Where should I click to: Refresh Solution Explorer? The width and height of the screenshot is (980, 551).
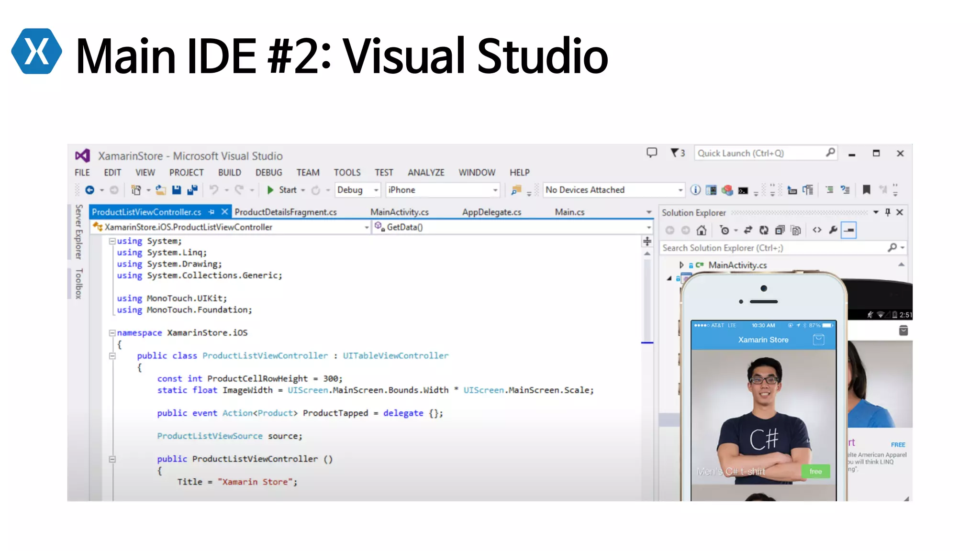pyautogui.click(x=764, y=230)
